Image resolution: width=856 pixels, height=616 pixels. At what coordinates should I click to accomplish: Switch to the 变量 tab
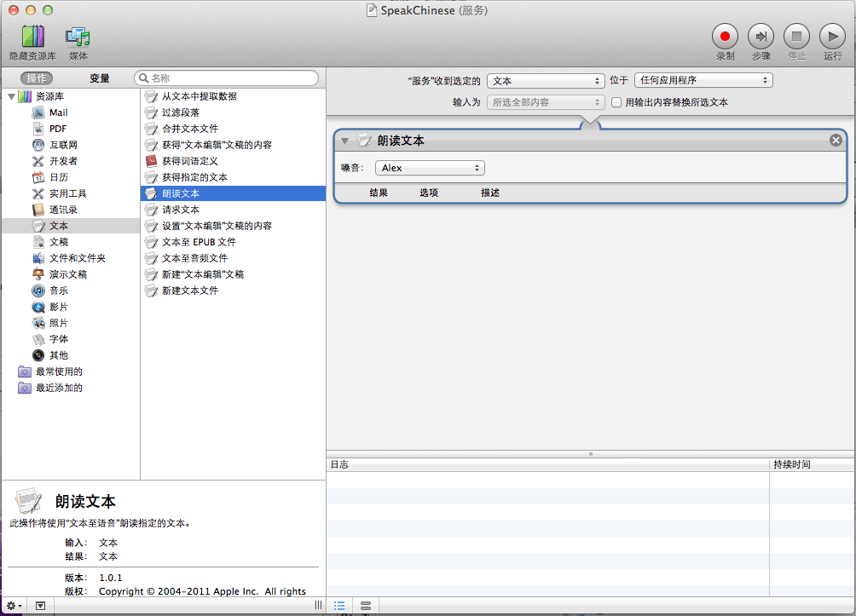(100, 78)
